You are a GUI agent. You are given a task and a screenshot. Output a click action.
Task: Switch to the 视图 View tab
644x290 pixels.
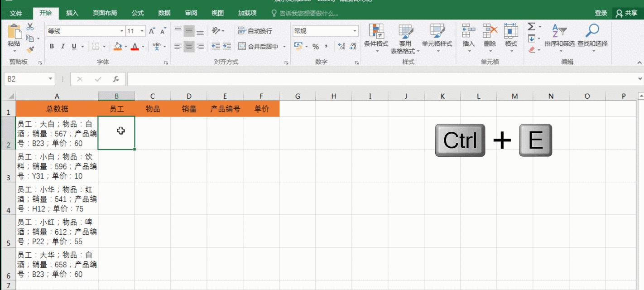pos(217,13)
